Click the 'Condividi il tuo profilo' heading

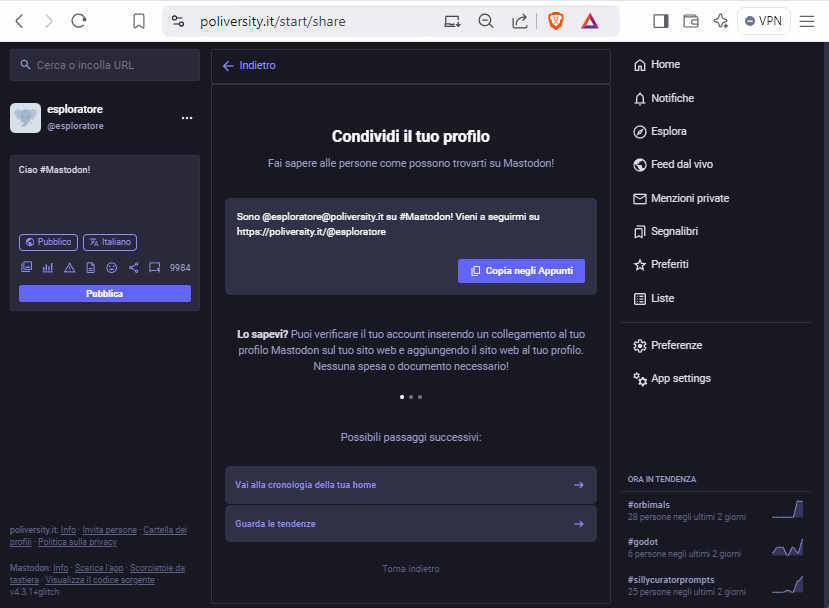click(x=411, y=136)
